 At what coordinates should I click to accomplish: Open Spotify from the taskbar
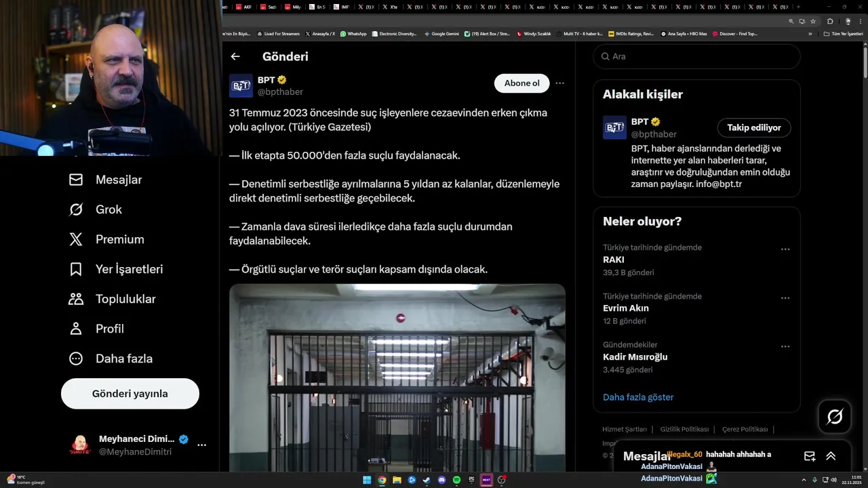click(456, 480)
